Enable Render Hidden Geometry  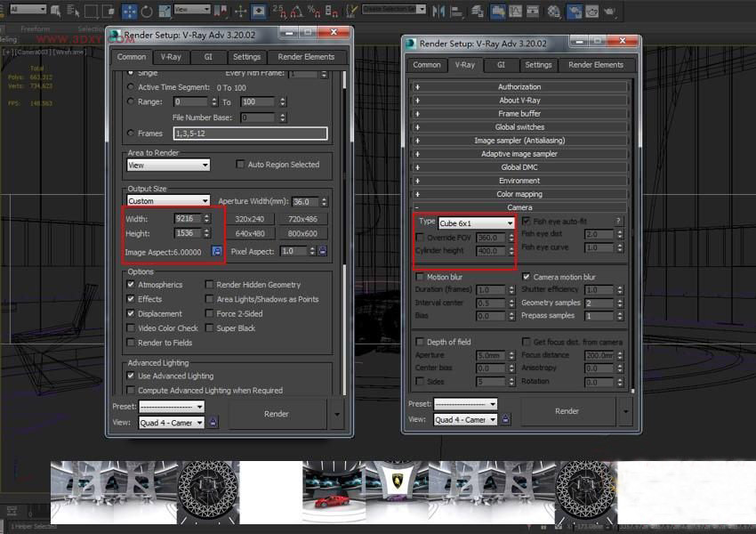coord(209,285)
